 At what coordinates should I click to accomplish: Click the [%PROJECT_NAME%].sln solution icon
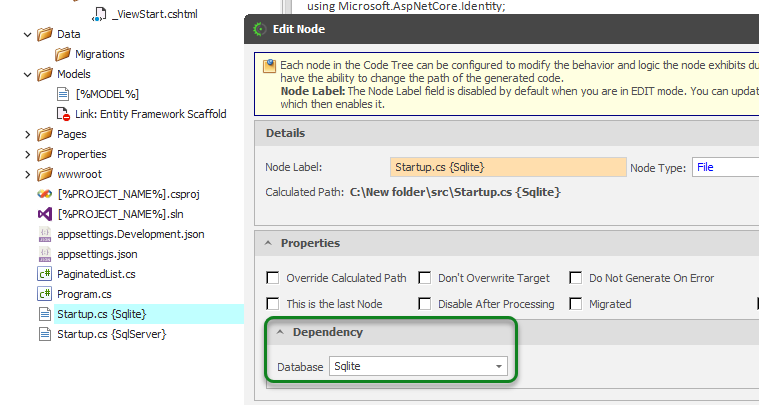tap(44, 214)
